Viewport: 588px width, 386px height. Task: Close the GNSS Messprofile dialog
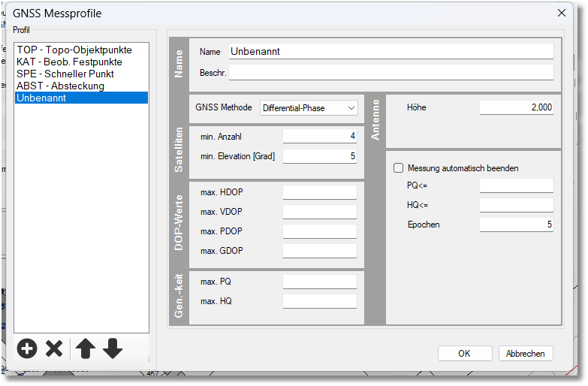[x=561, y=13]
